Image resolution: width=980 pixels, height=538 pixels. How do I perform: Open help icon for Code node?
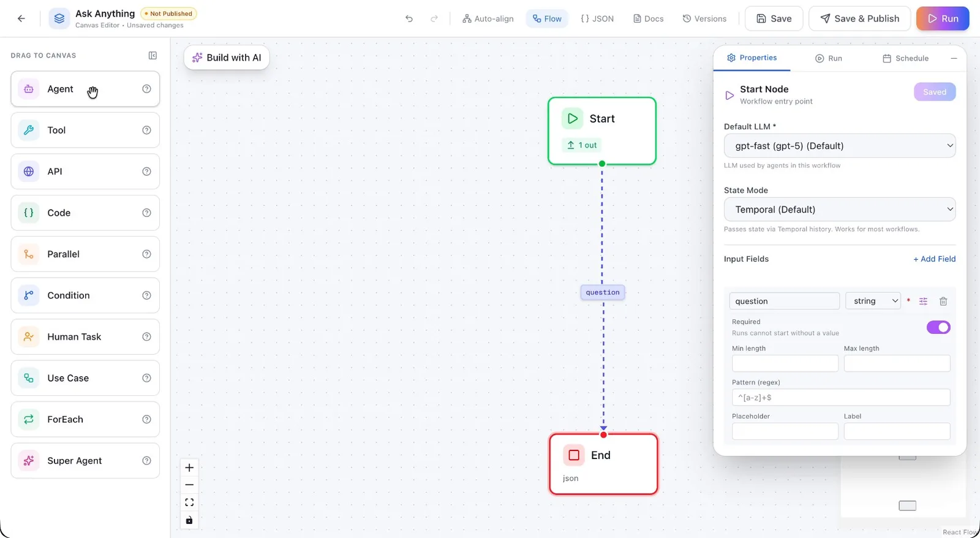(146, 213)
